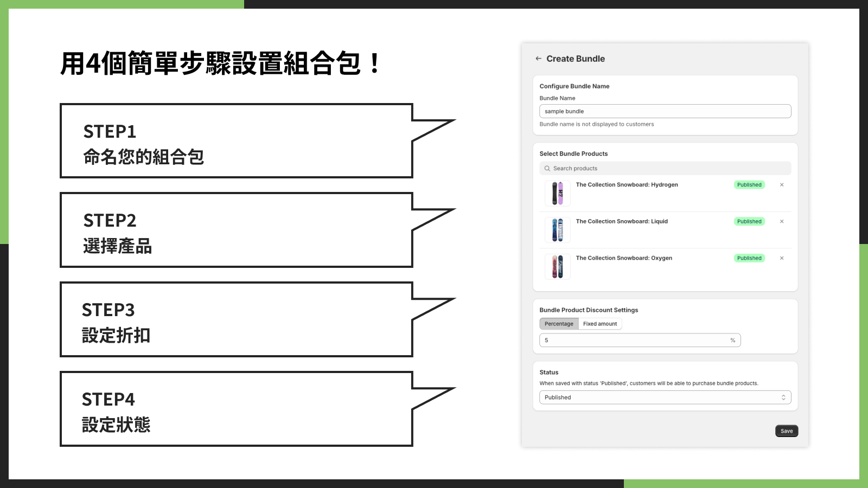This screenshot has width=868, height=488.
Task: Click the Create Bundle page title
Action: tap(576, 59)
